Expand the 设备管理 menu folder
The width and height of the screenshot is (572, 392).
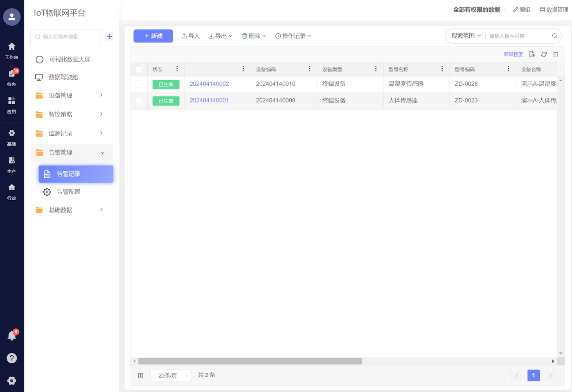pyautogui.click(x=69, y=95)
